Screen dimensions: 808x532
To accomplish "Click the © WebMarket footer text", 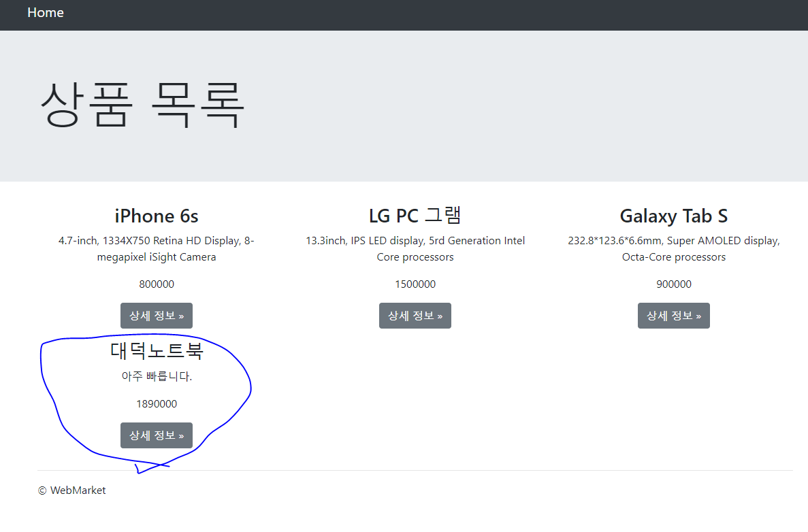I will pos(71,491).
